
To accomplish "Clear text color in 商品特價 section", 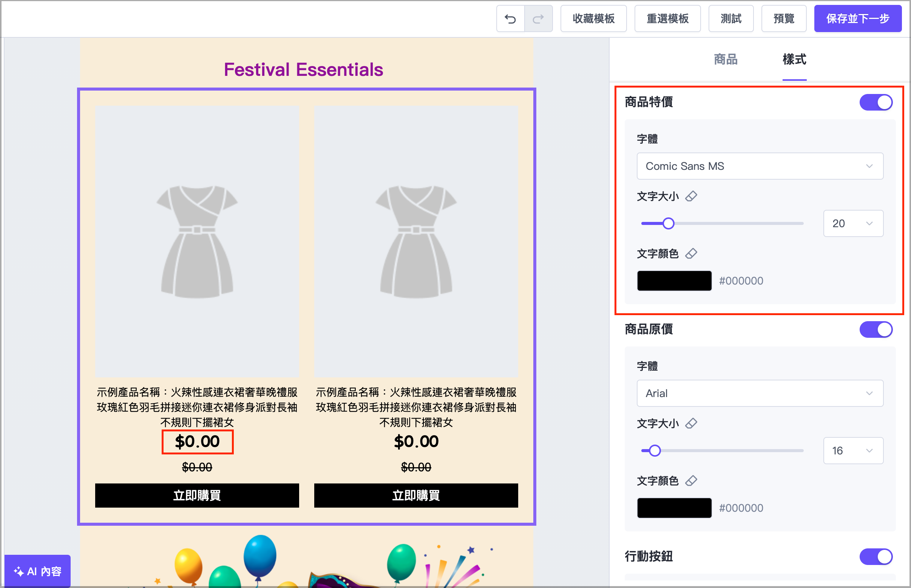I will [692, 253].
